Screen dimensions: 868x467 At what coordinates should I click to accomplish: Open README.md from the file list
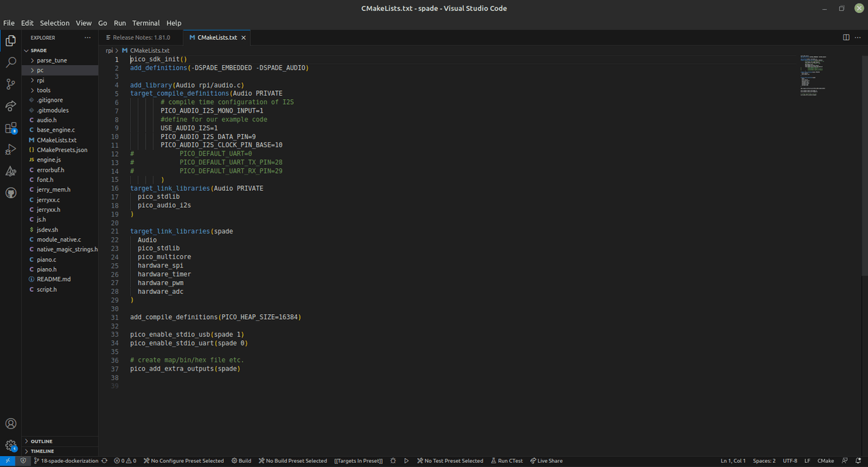point(54,279)
